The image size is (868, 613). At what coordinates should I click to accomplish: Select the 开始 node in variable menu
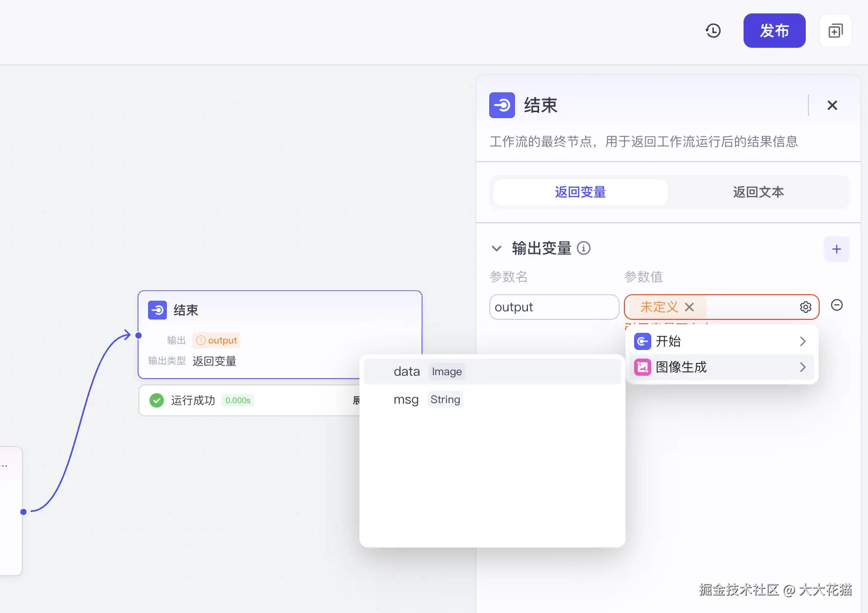click(721, 341)
